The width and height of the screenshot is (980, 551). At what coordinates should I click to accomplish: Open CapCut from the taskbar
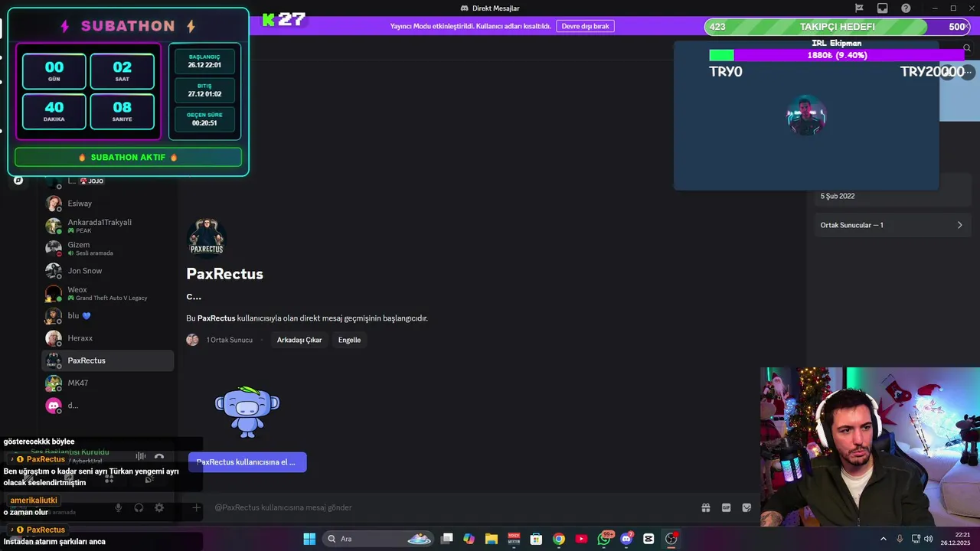coord(648,539)
